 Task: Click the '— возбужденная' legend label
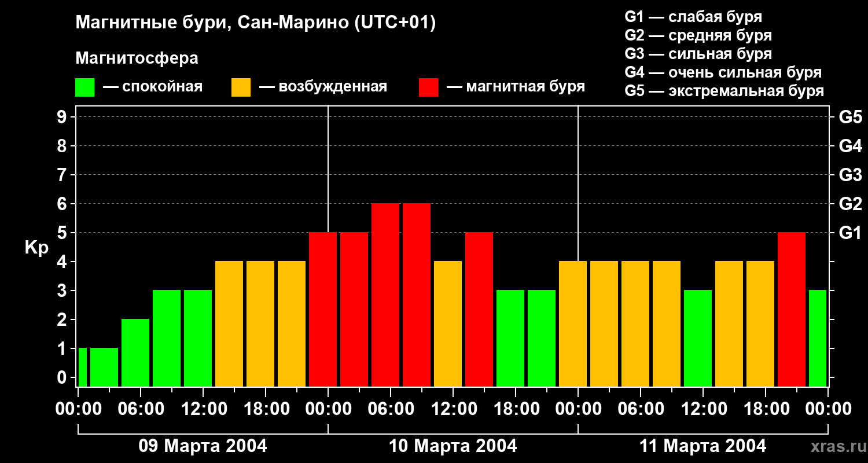[323, 87]
